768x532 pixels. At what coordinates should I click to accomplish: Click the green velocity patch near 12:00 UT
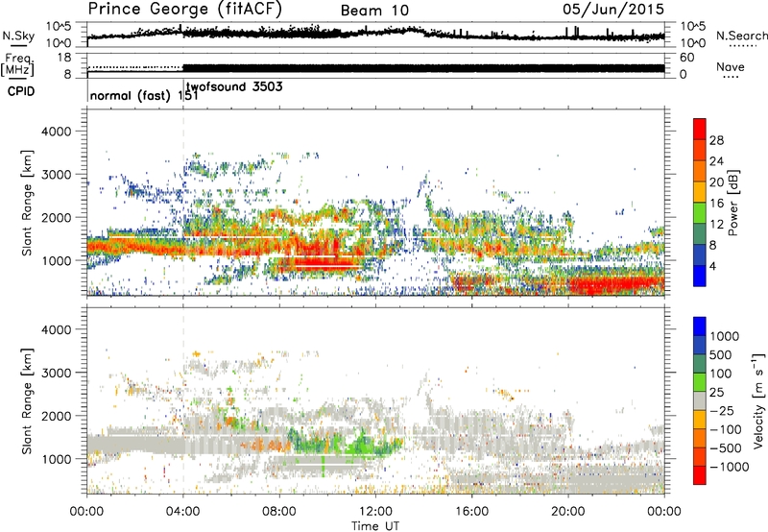click(362, 445)
